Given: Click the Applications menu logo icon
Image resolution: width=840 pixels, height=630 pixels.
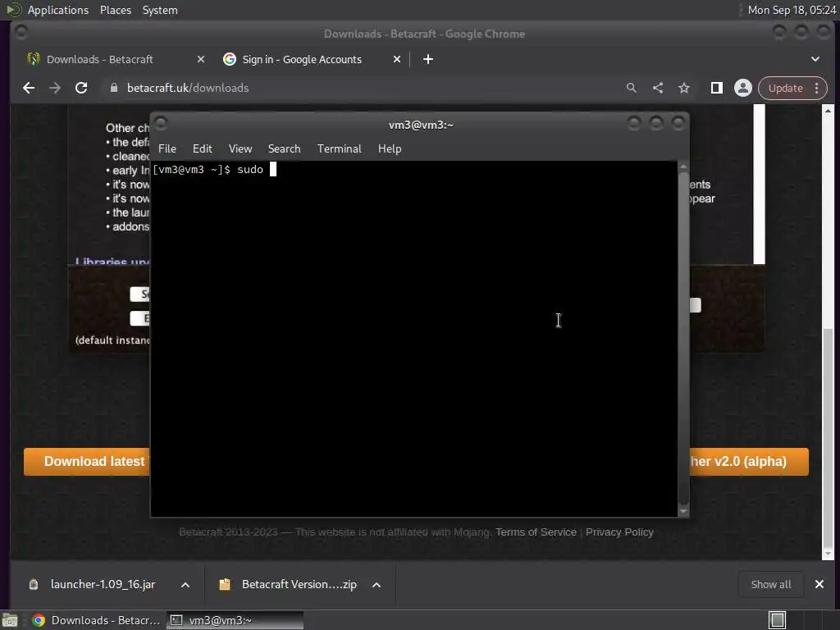Looking at the screenshot, I should pyautogui.click(x=13, y=10).
